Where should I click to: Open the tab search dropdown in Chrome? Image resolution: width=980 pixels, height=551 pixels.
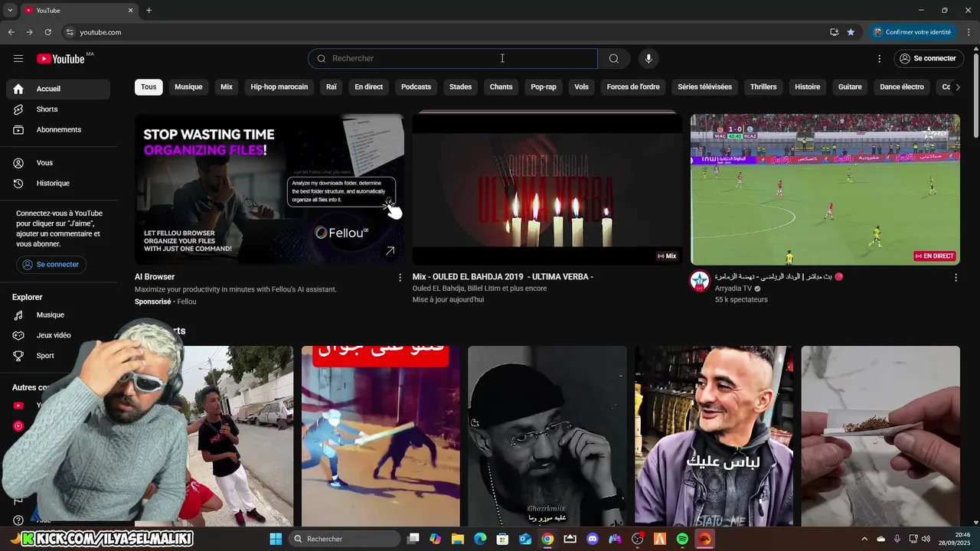(x=10, y=10)
